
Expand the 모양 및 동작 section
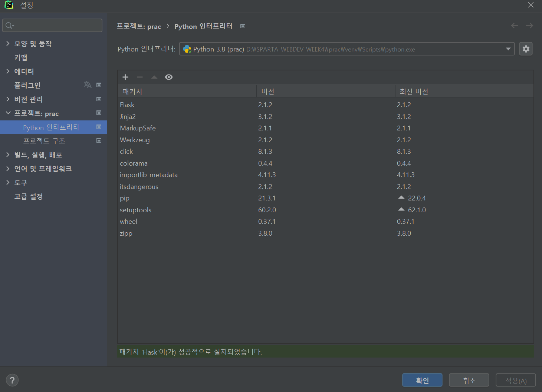pos(8,43)
